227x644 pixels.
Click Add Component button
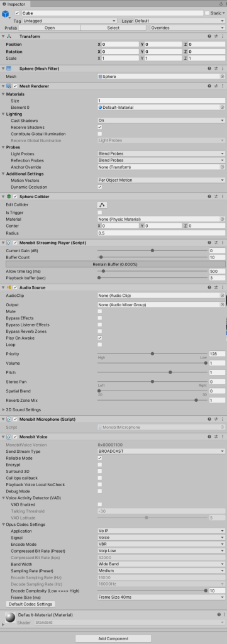[x=113, y=639]
